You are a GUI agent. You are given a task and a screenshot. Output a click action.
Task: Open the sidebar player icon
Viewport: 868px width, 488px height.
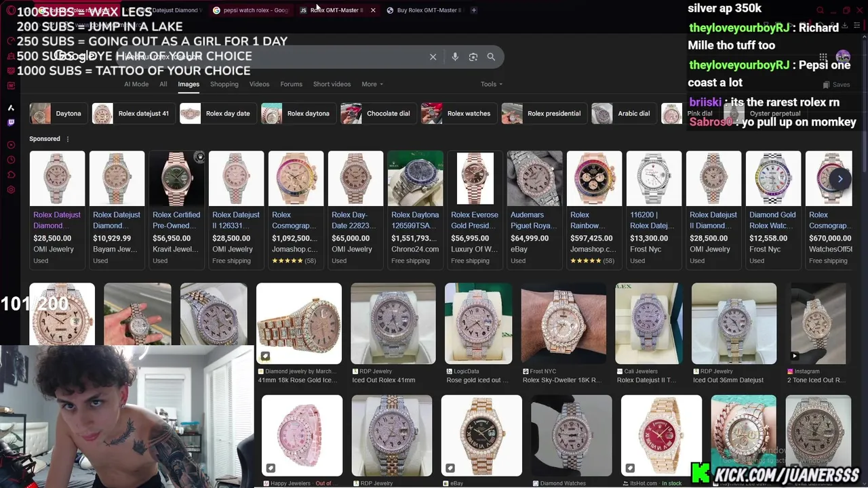[x=11, y=145]
